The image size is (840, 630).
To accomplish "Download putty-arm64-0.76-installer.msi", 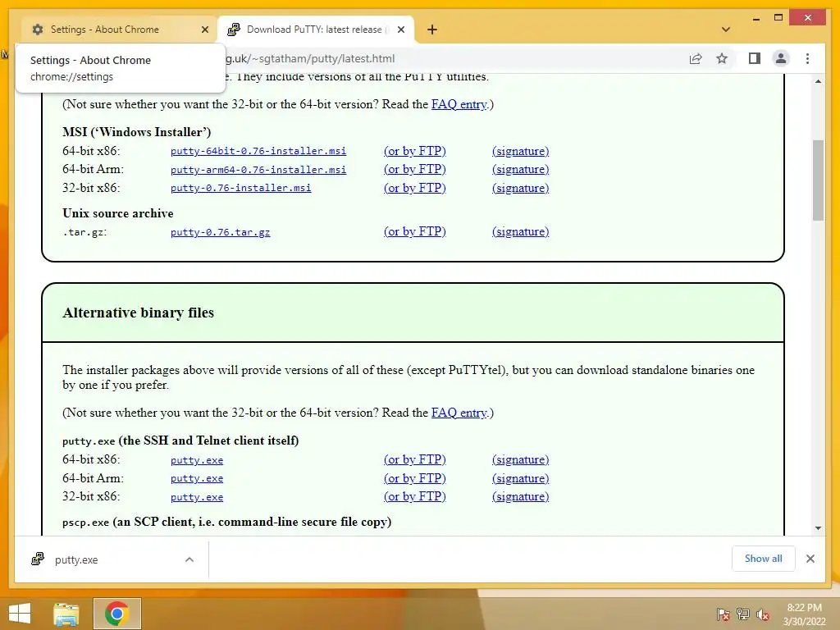I will click(x=258, y=169).
